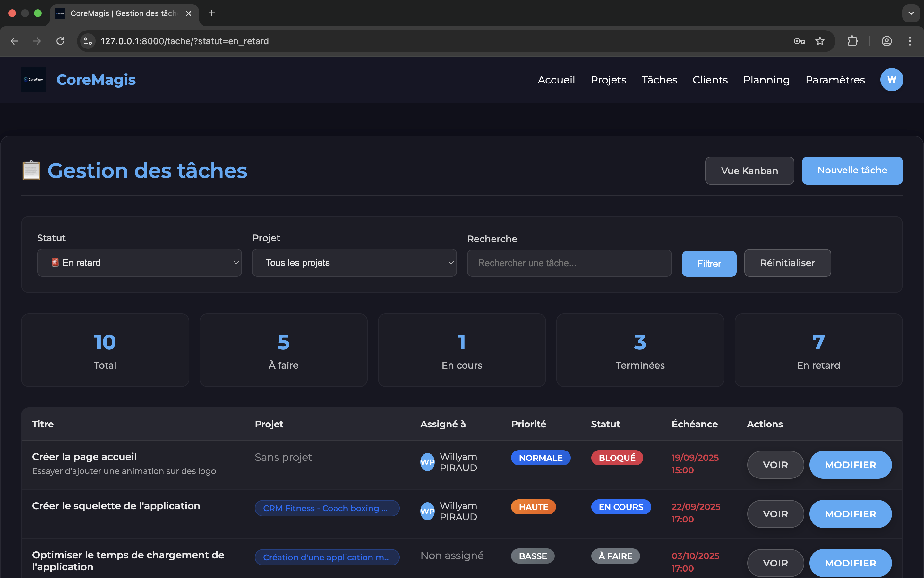Click WP avatar in Créer le squelette row

click(x=427, y=511)
